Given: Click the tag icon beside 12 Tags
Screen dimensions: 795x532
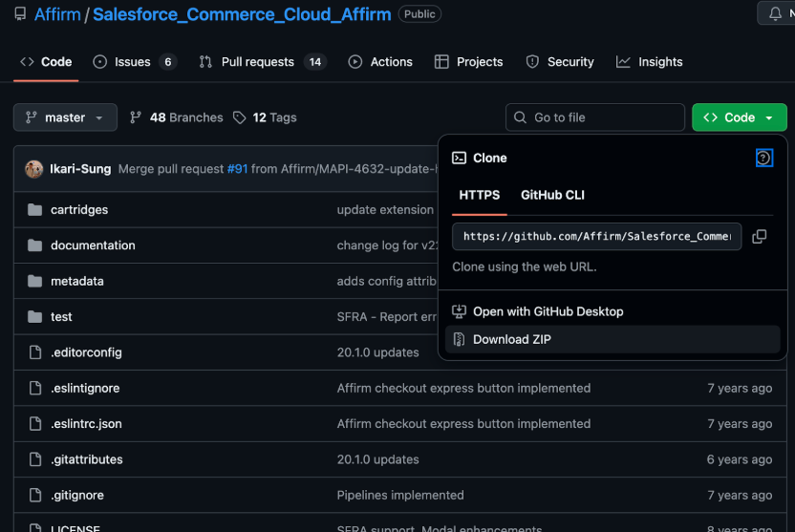Looking at the screenshot, I should coord(239,117).
